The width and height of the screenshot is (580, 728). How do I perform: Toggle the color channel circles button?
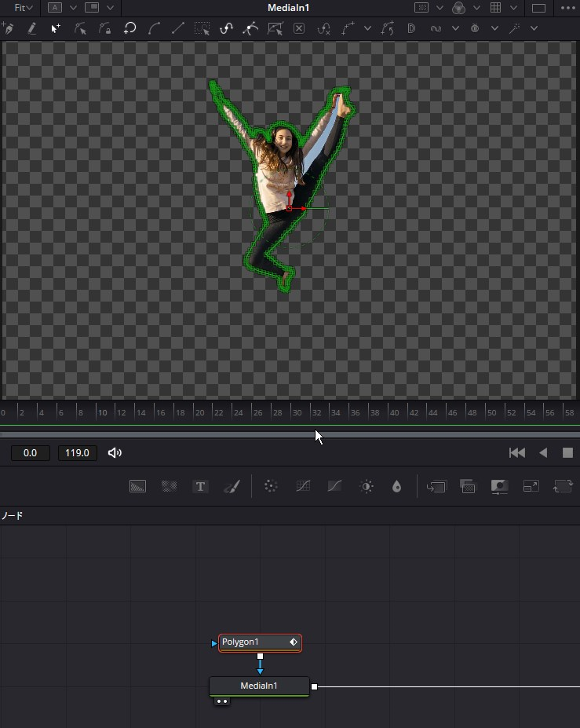pos(458,7)
